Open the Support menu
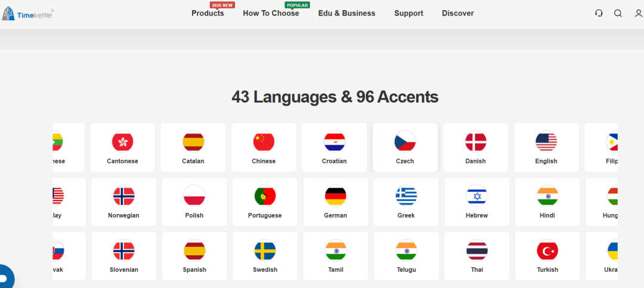 click(408, 13)
